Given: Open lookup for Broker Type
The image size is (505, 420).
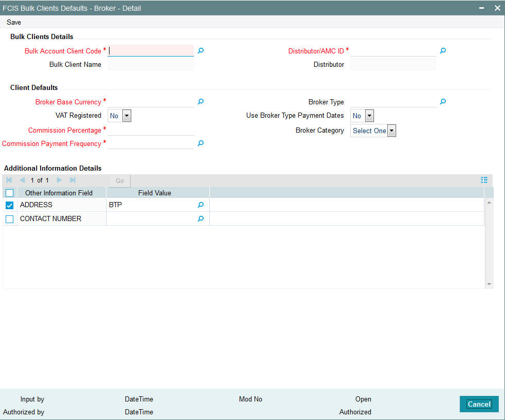Looking at the screenshot, I should click(x=443, y=102).
